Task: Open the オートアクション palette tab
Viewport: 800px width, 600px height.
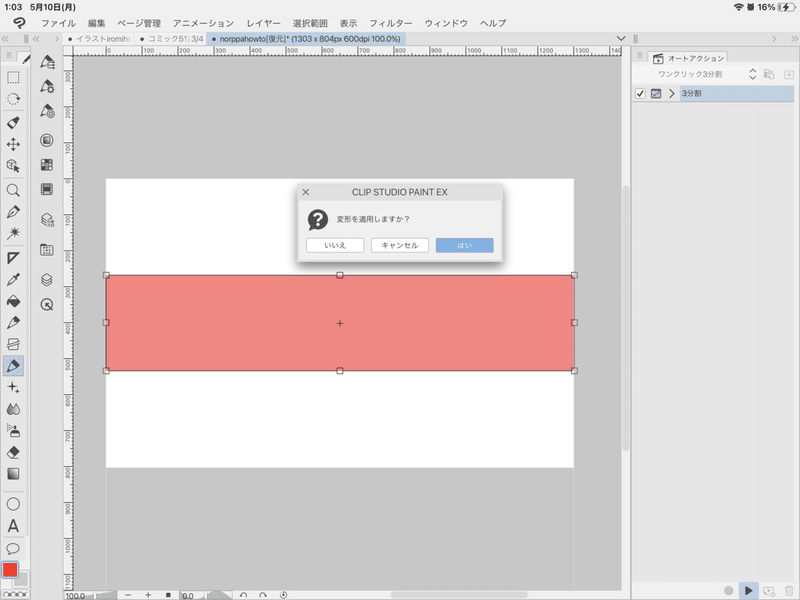Action: click(689, 58)
